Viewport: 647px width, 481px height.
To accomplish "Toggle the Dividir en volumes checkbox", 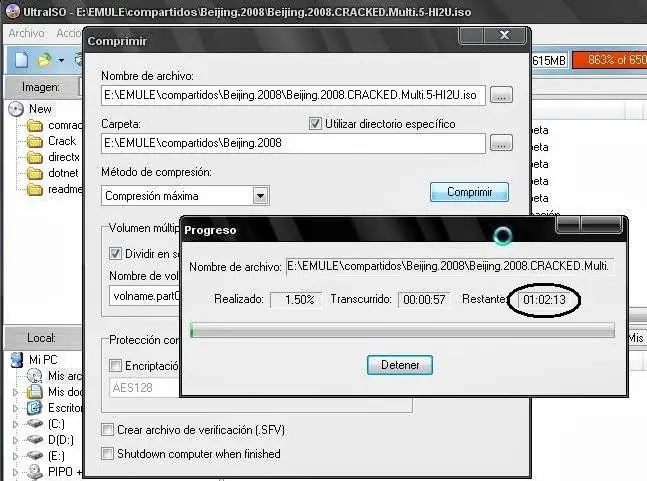I will click(x=115, y=253).
